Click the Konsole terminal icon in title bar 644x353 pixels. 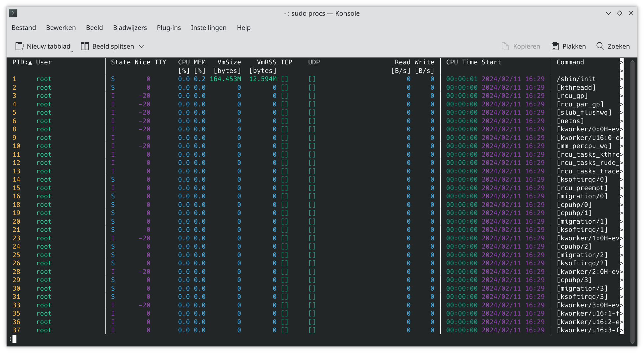13,13
